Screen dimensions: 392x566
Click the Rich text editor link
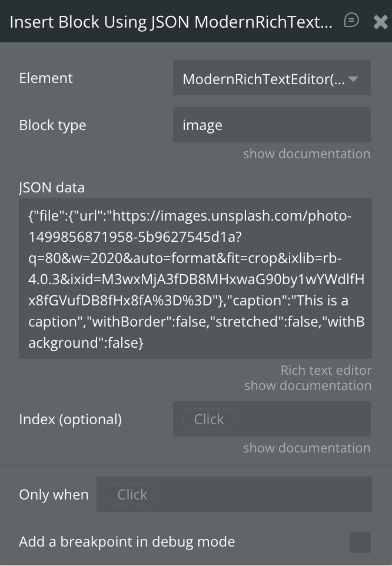tap(325, 370)
